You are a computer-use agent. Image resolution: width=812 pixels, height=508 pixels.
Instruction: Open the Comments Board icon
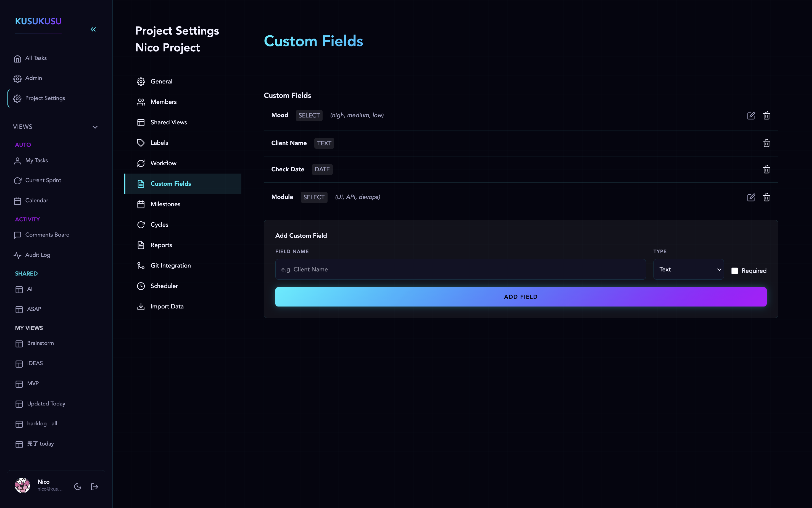(x=18, y=235)
